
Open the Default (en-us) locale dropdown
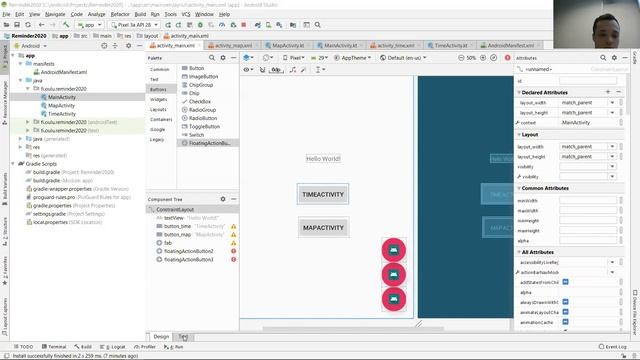403,58
